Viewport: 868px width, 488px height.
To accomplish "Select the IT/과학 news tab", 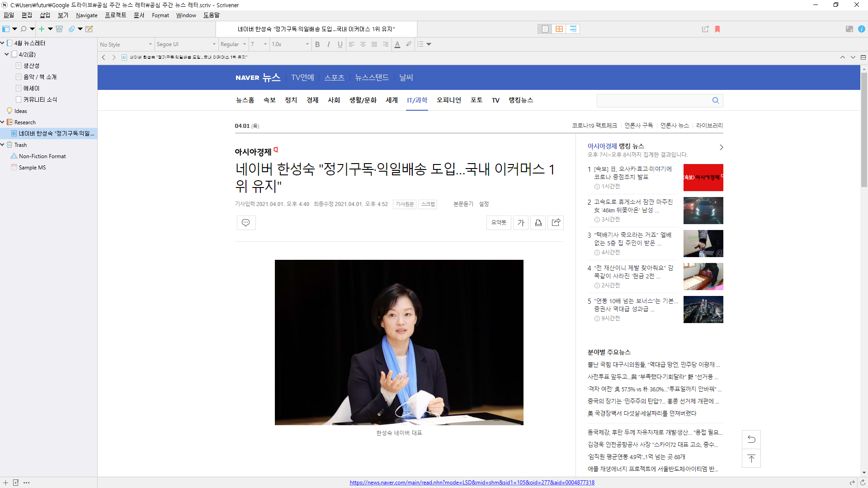I will pyautogui.click(x=417, y=100).
